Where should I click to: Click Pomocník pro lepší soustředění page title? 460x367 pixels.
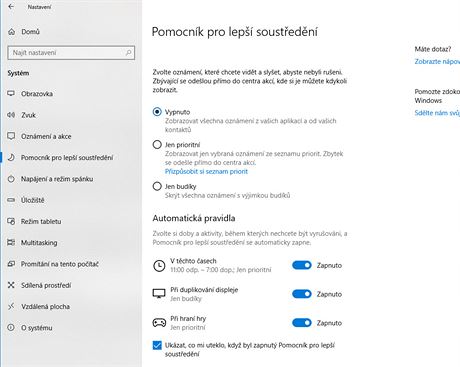234,32
